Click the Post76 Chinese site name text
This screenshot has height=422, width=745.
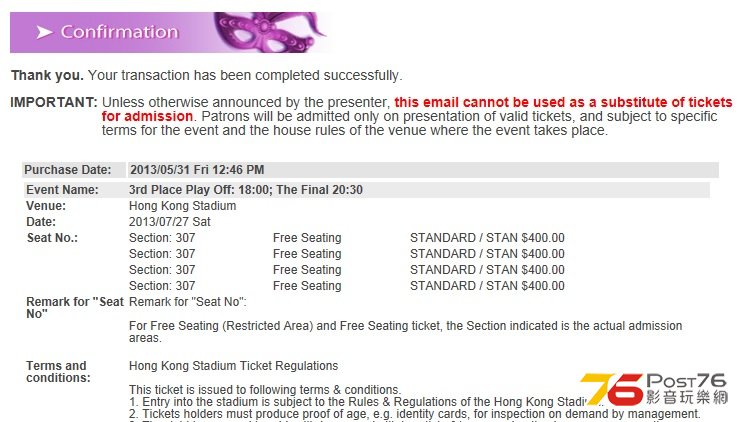687,397
